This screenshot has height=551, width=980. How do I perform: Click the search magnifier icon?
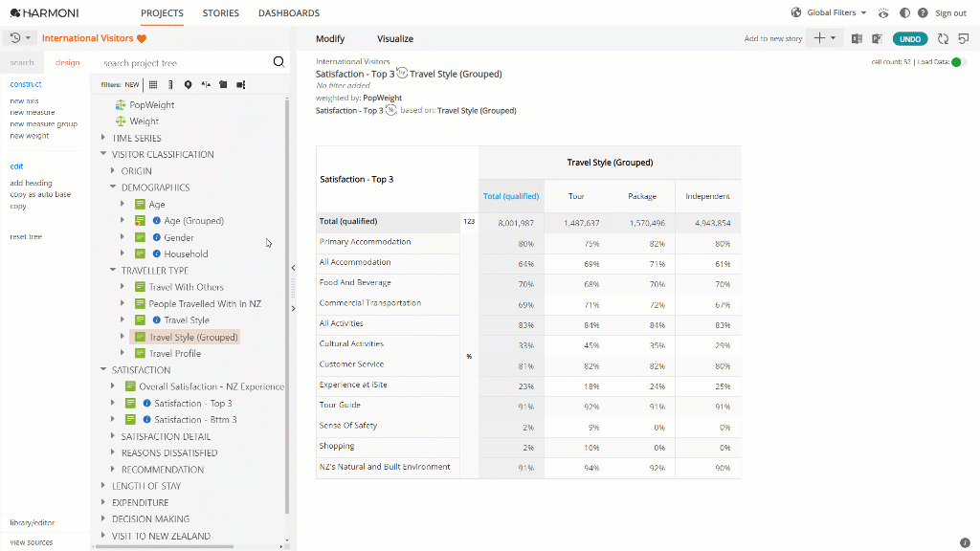[x=278, y=62]
